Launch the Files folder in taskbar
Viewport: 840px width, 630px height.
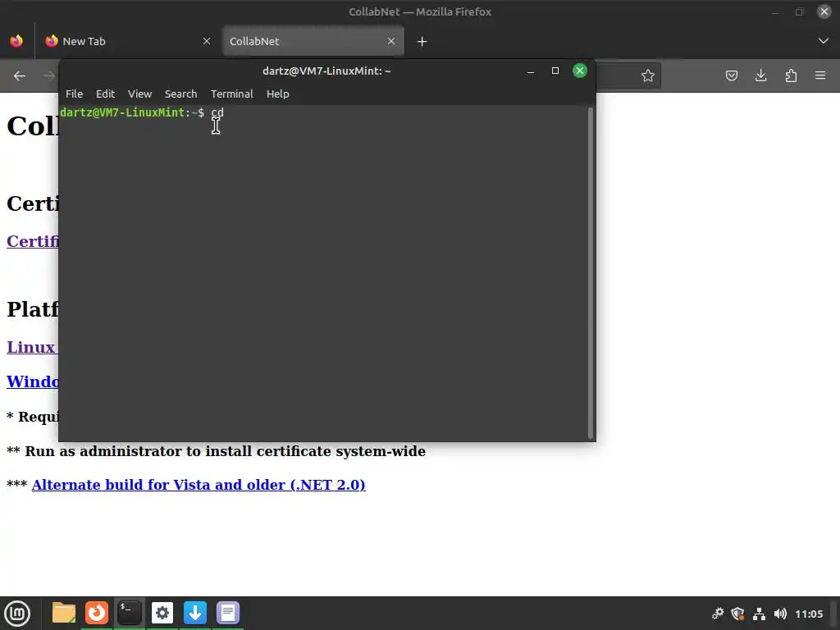[64, 613]
